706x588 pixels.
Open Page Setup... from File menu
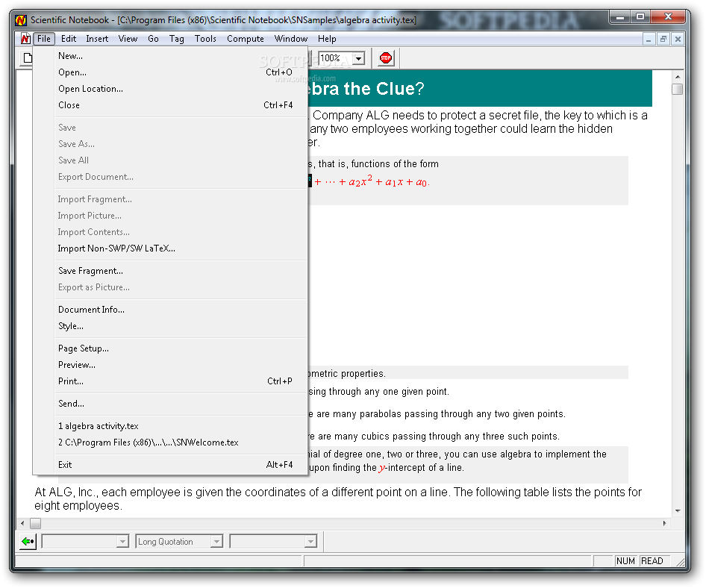pyautogui.click(x=171, y=348)
